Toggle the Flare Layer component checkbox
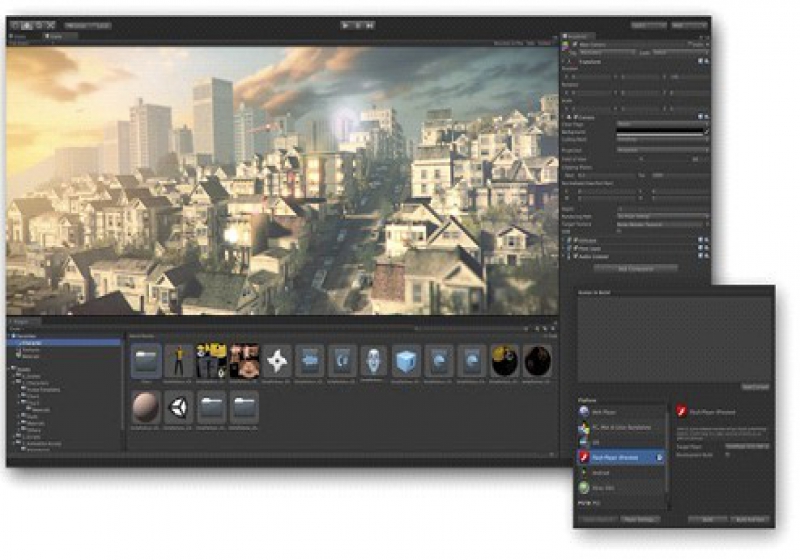800x560 pixels. pos(576,248)
